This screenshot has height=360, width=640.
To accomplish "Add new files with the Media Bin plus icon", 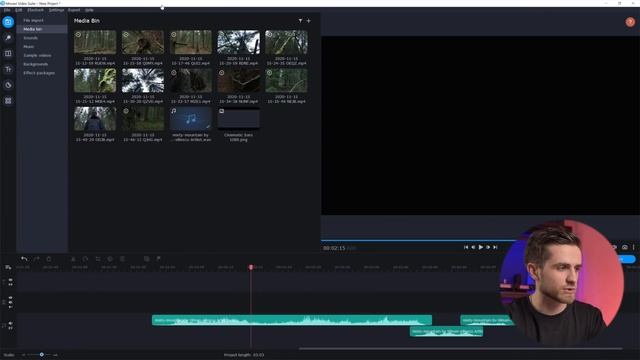I will pyautogui.click(x=309, y=21).
